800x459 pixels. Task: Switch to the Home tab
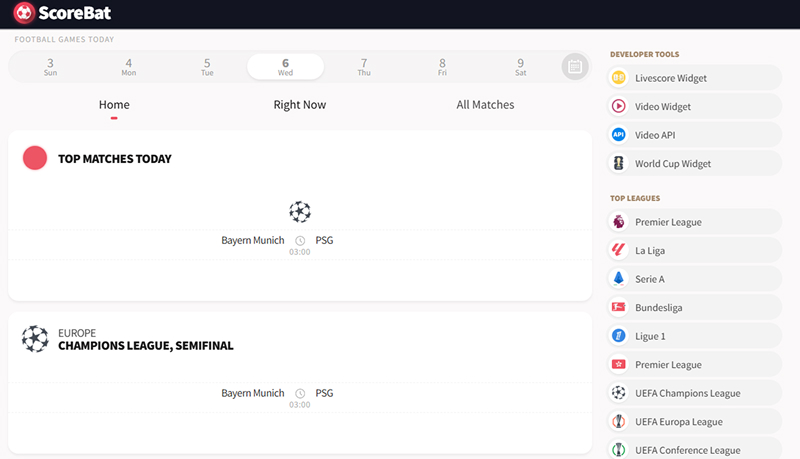[x=114, y=105]
